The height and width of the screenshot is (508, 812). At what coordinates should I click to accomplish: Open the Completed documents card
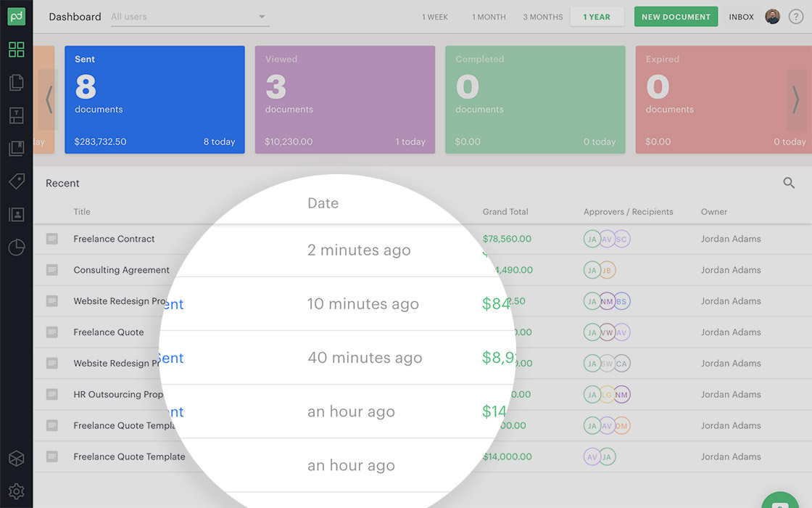(x=536, y=99)
